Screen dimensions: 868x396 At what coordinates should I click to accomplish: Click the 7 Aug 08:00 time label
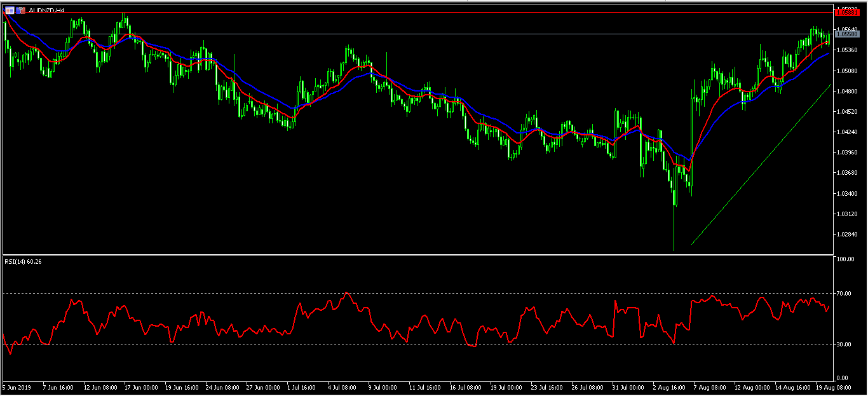click(710, 386)
